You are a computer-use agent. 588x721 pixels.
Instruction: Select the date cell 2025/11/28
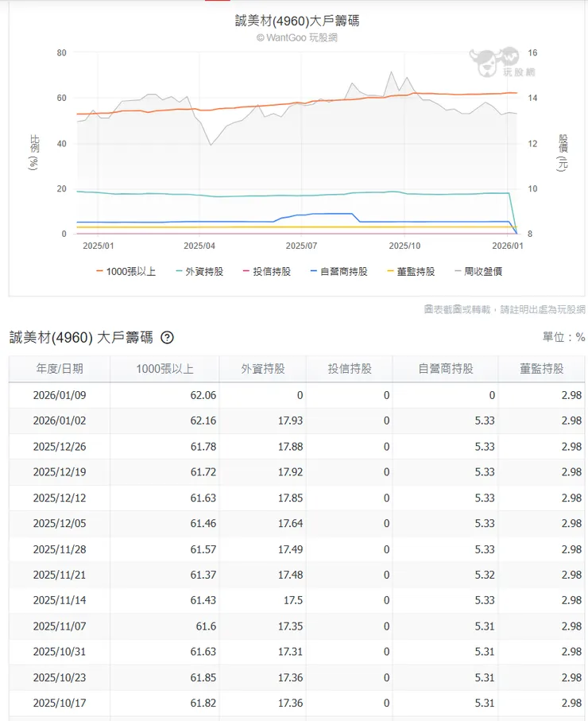pyautogui.click(x=60, y=549)
